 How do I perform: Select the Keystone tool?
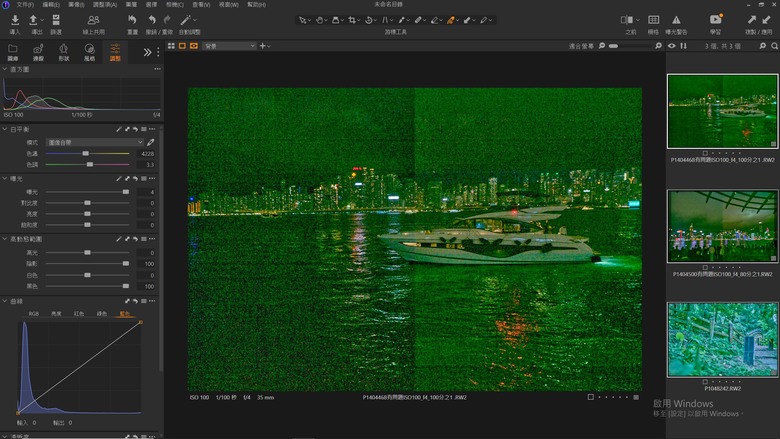coord(385,20)
